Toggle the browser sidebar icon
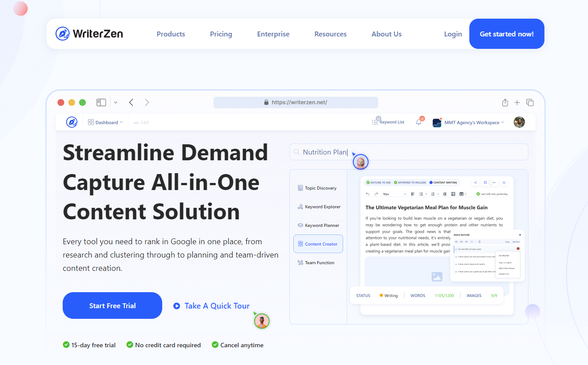 tap(101, 103)
